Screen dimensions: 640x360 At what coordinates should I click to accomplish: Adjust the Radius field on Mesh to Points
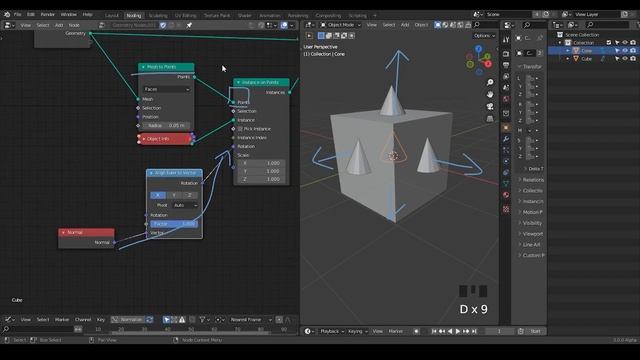pos(167,126)
